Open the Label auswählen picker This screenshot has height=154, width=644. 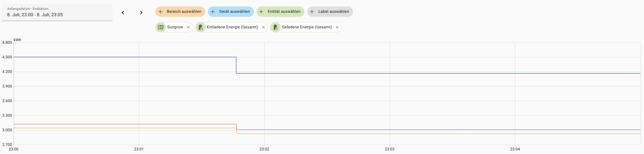[x=333, y=12]
